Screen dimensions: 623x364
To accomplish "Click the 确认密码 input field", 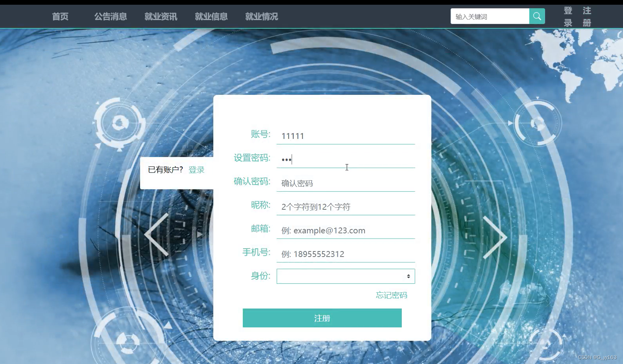I will click(346, 183).
